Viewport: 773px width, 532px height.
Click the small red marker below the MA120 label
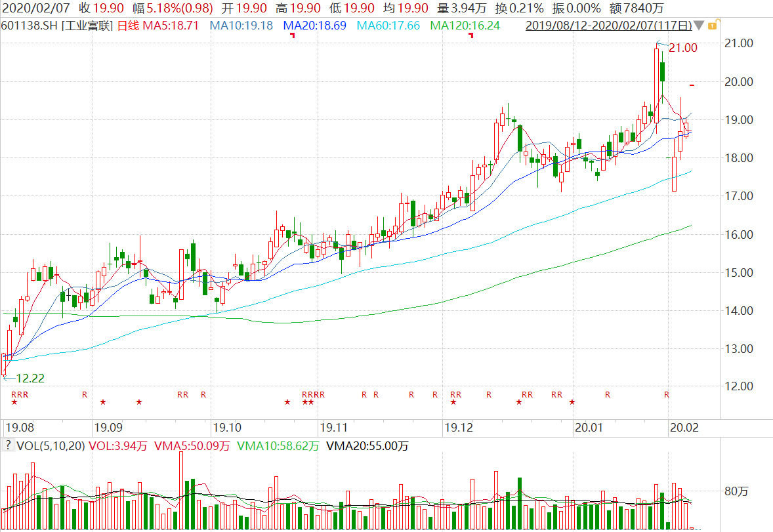tap(470, 35)
